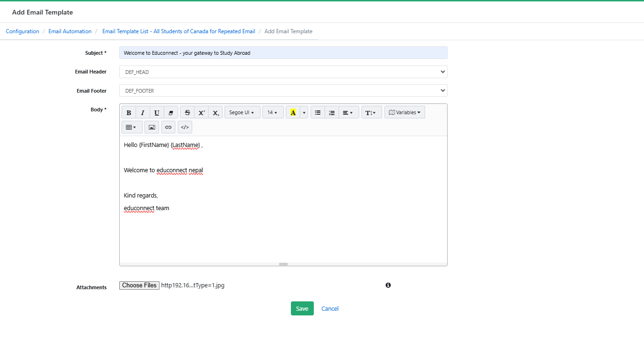
Task: Click into the Subject input field
Action: click(x=283, y=53)
